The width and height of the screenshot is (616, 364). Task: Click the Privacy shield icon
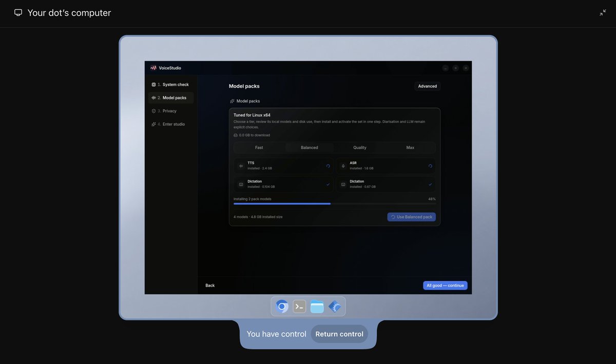153,111
